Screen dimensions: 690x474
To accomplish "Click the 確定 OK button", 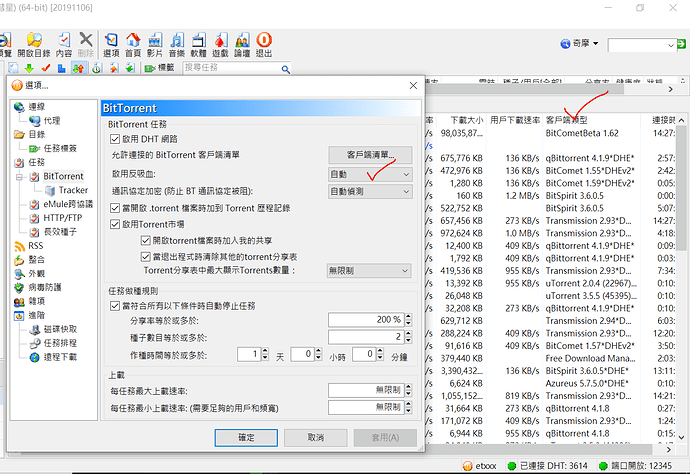I will tap(246, 437).
